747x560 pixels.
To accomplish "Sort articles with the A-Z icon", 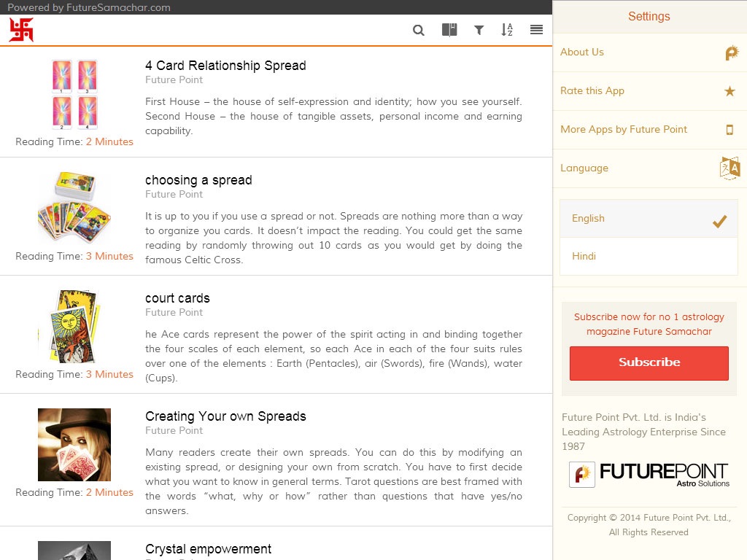I will coord(507,30).
